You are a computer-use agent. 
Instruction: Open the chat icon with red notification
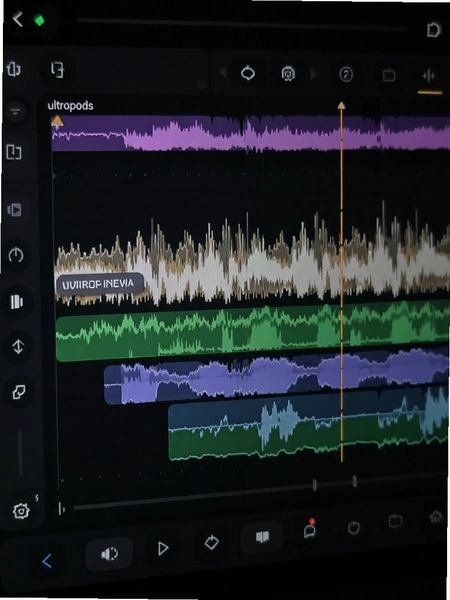(x=309, y=529)
